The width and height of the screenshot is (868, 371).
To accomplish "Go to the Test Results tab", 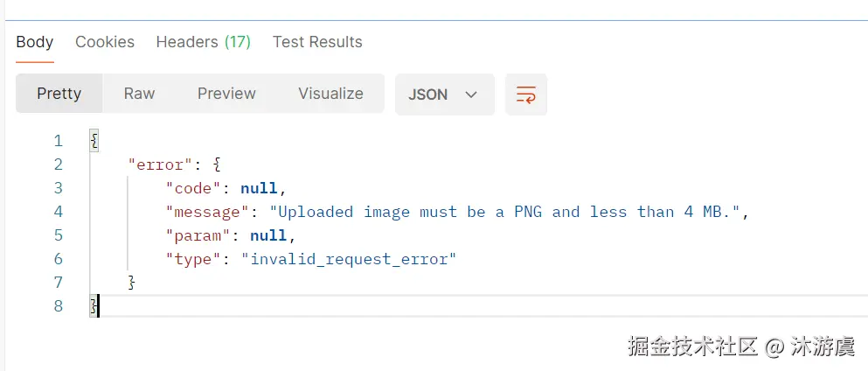I will pyautogui.click(x=317, y=42).
